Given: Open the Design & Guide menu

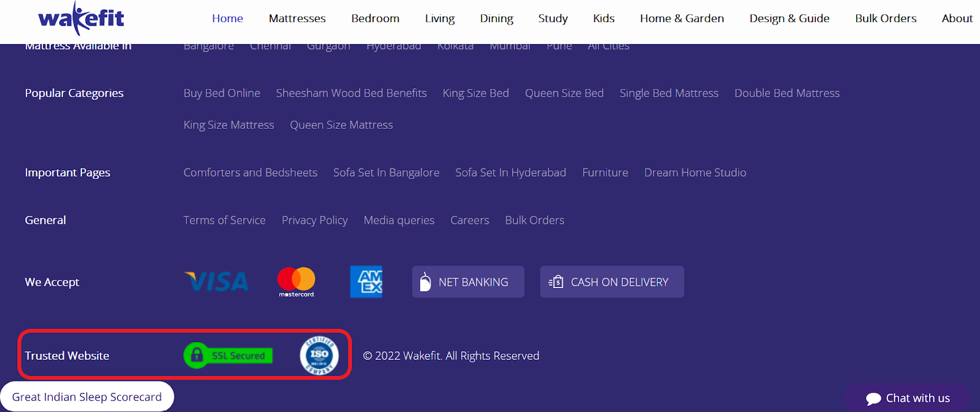Looking at the screenshot, I should [x=790, y=18].
